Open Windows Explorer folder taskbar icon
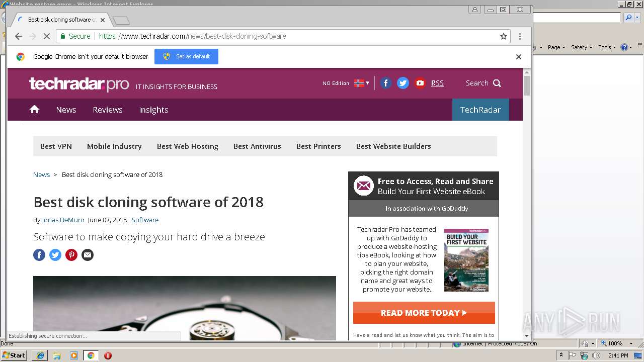This screenshot has width=644, height=362. click(x=57, y=355)
